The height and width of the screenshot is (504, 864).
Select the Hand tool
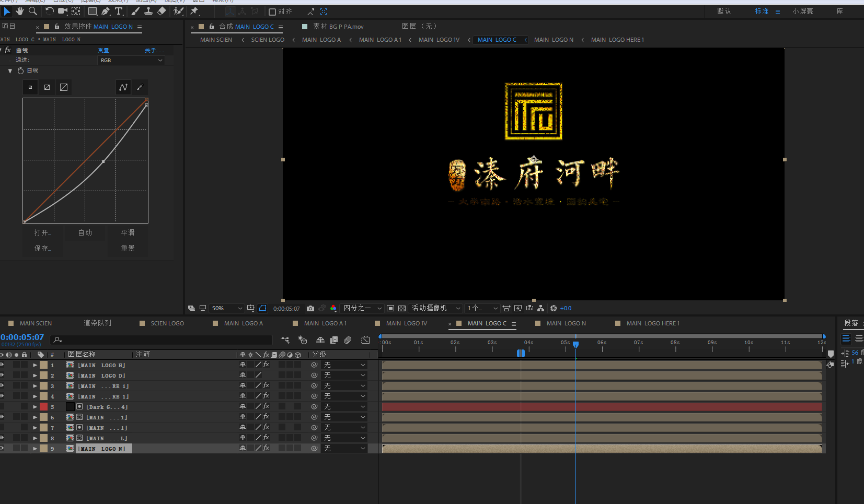(20, 11)
